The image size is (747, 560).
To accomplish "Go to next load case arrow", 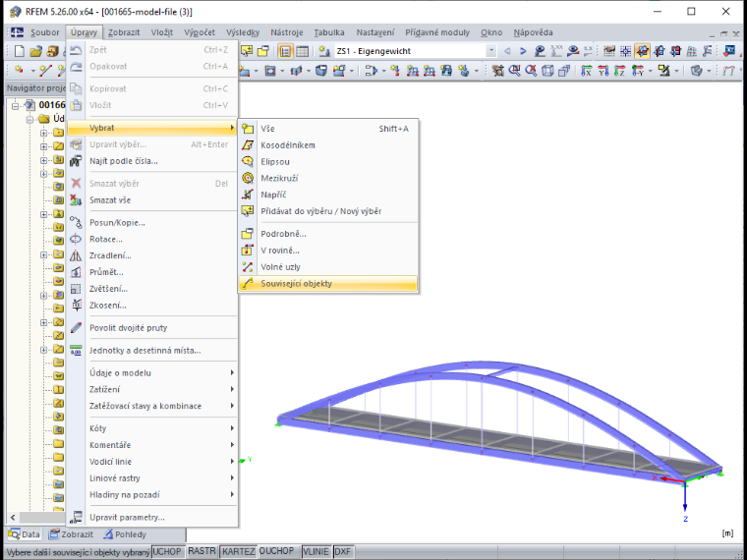I will [523, 51].
